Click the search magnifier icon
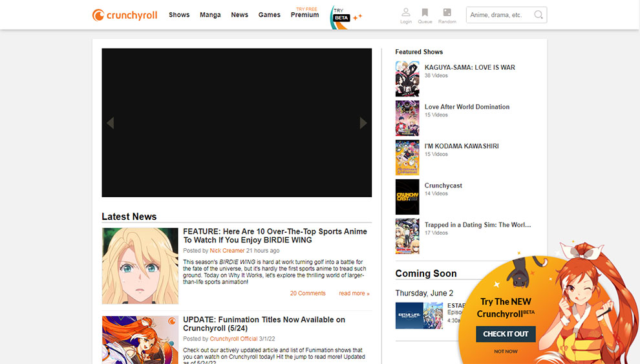 tap(539, 15)
